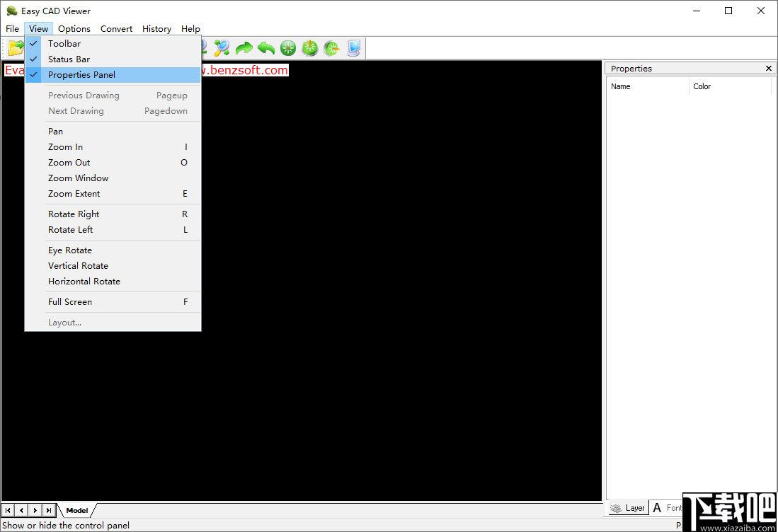Toggle the Toolbar visibility checkmark
This screenshot has height=532, width=778.
pyautogui.click(x=64, y=43)
